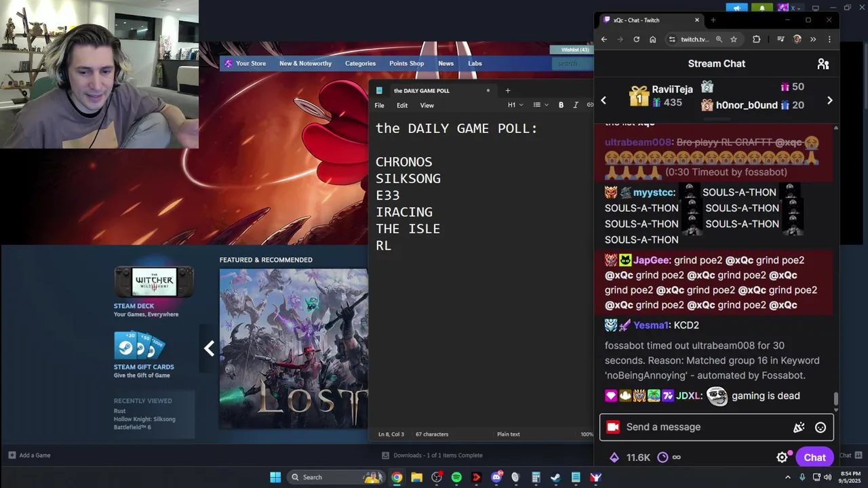Reload the Twitch chat page
Image resolution: width=868 pixels, height=488 pixels.
tap(636, 39)
